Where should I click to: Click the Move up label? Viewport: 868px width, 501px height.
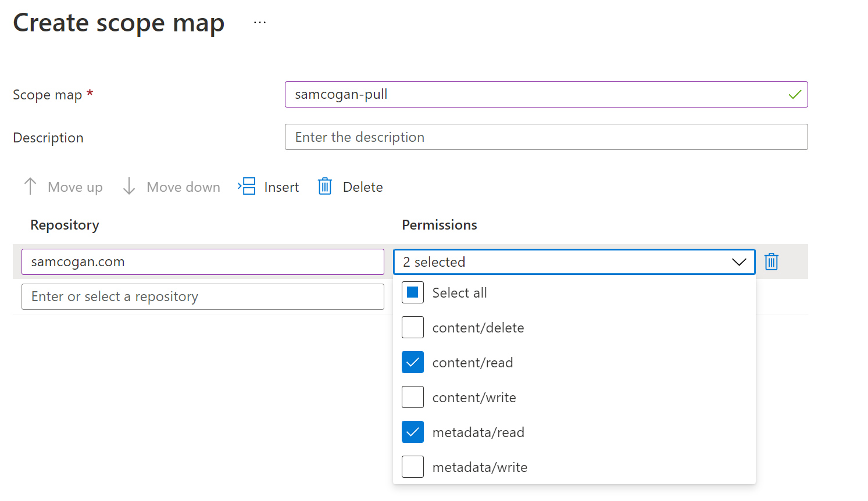75,187
